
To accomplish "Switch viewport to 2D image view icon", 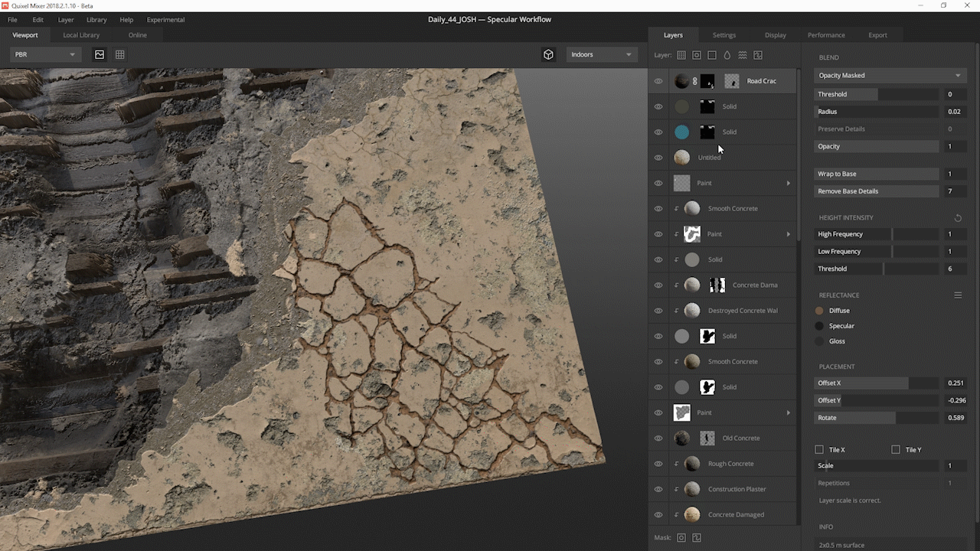I will tap(100, 54).
